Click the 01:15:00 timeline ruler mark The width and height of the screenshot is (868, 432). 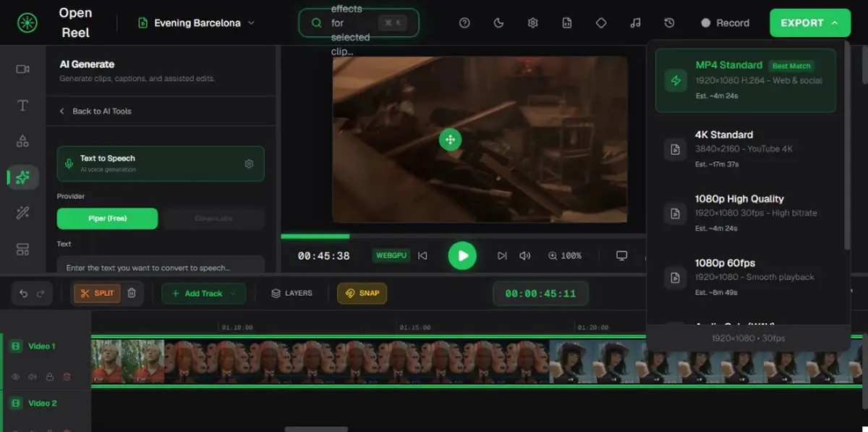pyautogui.click(x=414, y=328)
